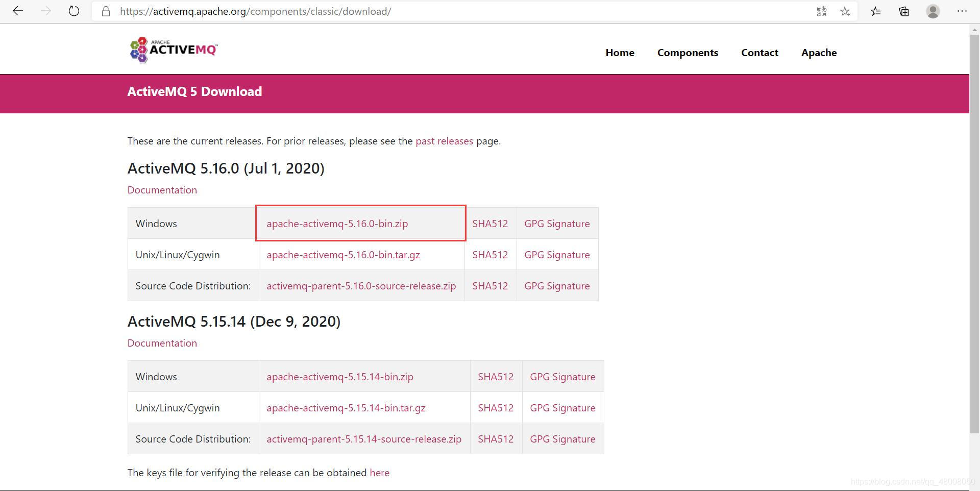Open Documentation link under ActiveMQ 5.16.0
The image size is (980, 491).
pyautogui.click(x=162, y=190)
